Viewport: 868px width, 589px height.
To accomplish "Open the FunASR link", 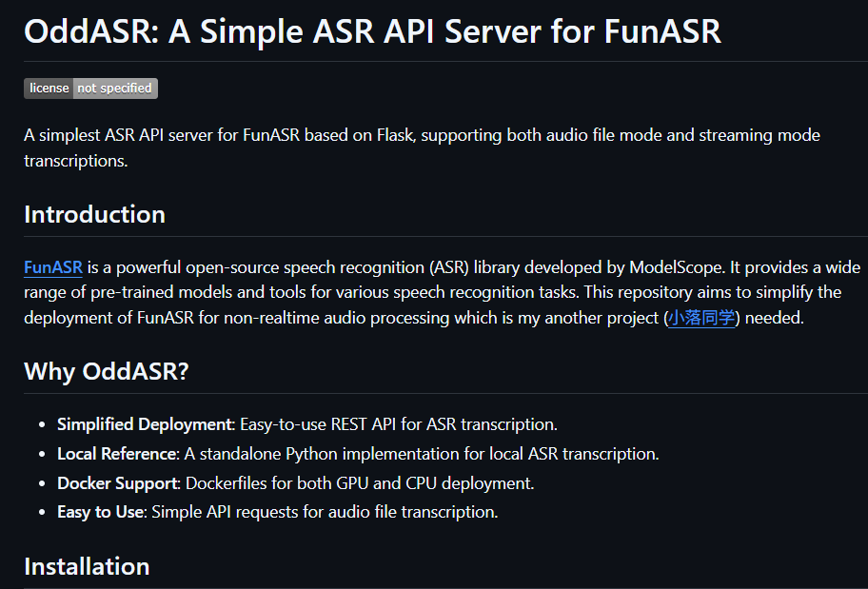I will [x=53, y=267].
